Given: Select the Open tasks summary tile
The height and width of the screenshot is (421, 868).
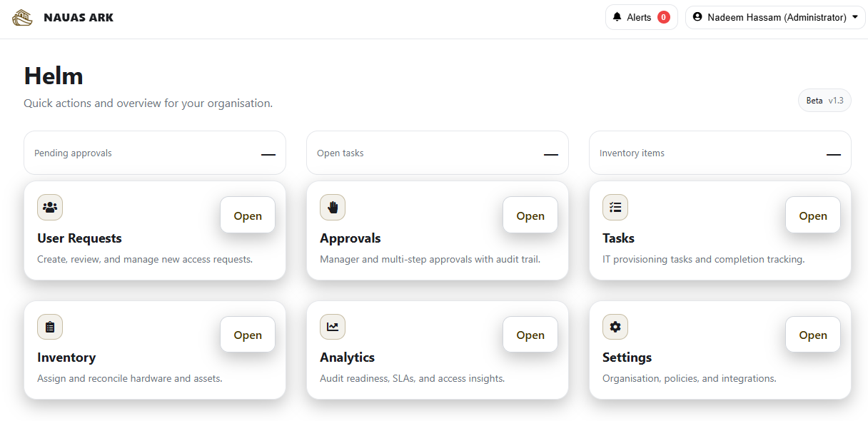Looking at the screenshot, I should click(x=437, y=153).
